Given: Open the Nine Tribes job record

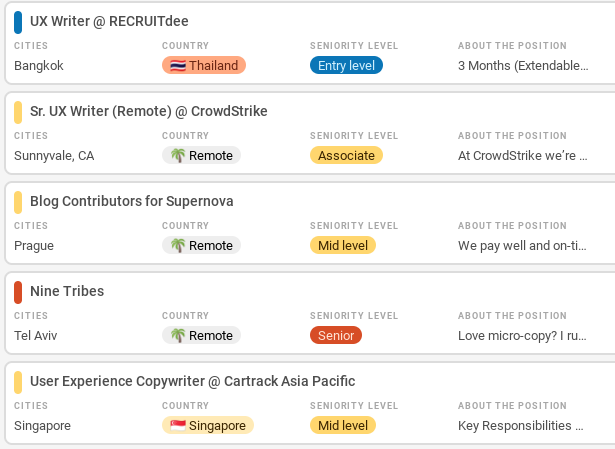Looking at the screenshot, I should pyautogui.click(x=67, y=291).
